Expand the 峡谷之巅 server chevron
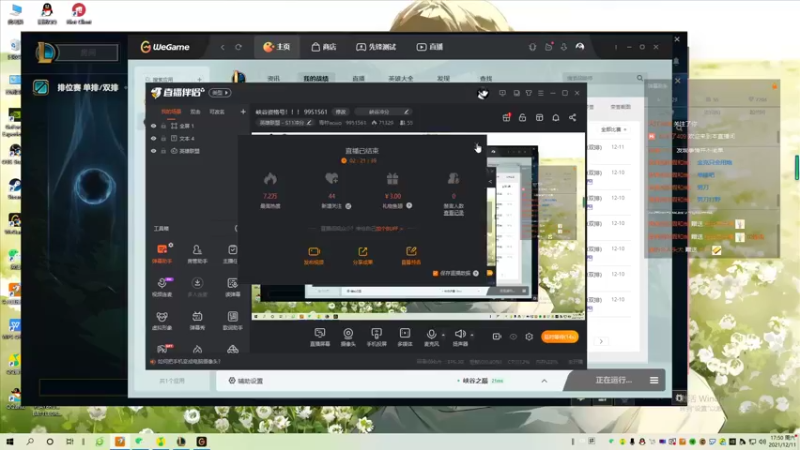Screen dimensions: 800x450 click(x=544, y=381)
